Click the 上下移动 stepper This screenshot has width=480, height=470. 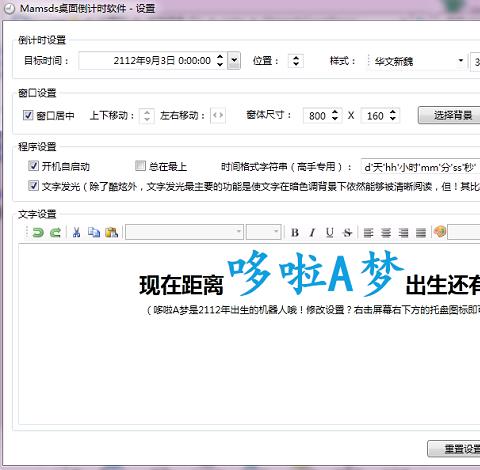point(147,116)
